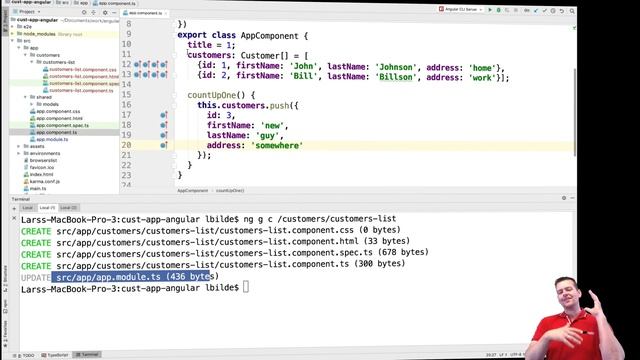Image resolution: width=640 pixels, height=360 pixels.
Task: Click 'Billson' text on line 13
Action: tap(396, 77)
